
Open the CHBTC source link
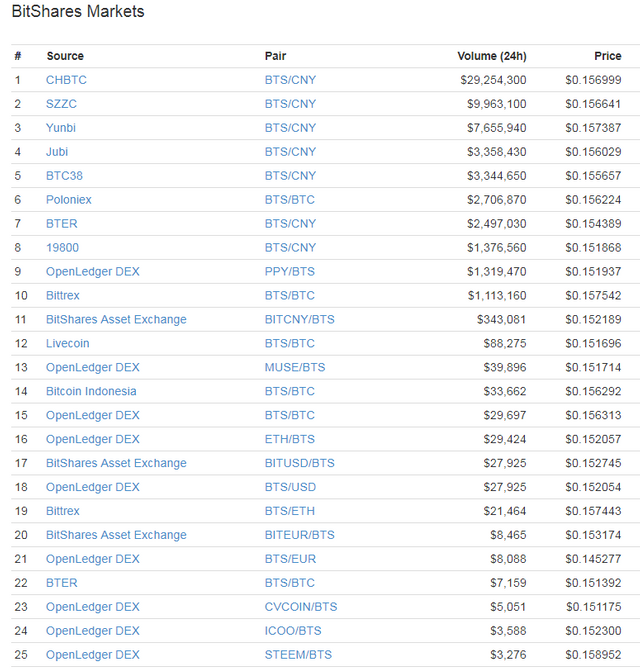pos(66,80)
